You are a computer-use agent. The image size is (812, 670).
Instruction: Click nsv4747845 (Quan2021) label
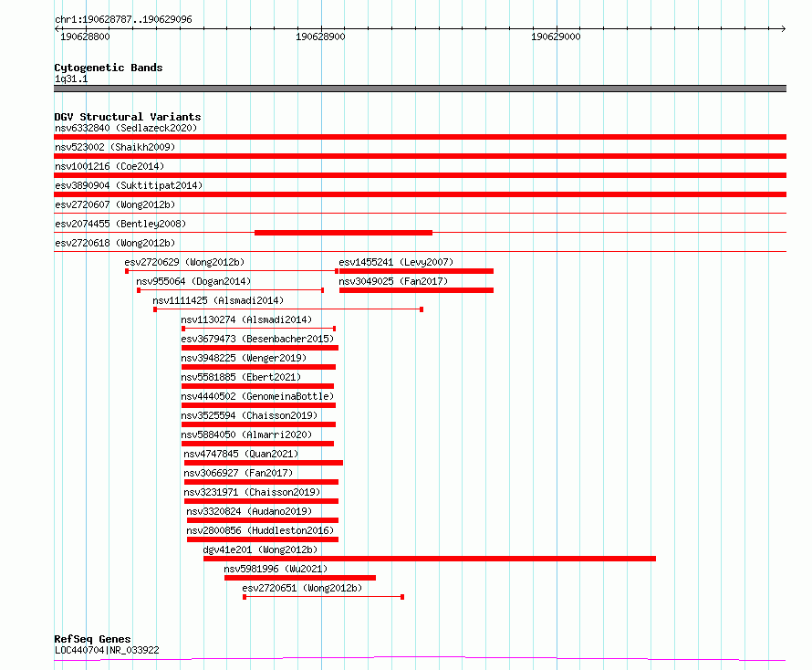(241, 454)
